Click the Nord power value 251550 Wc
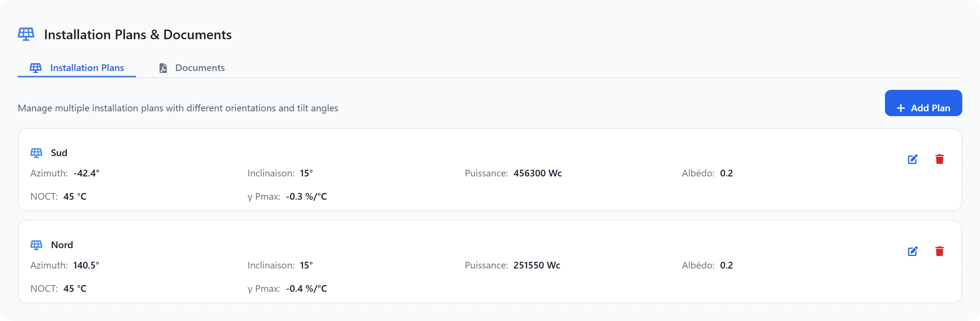 (x=537, y=266)
